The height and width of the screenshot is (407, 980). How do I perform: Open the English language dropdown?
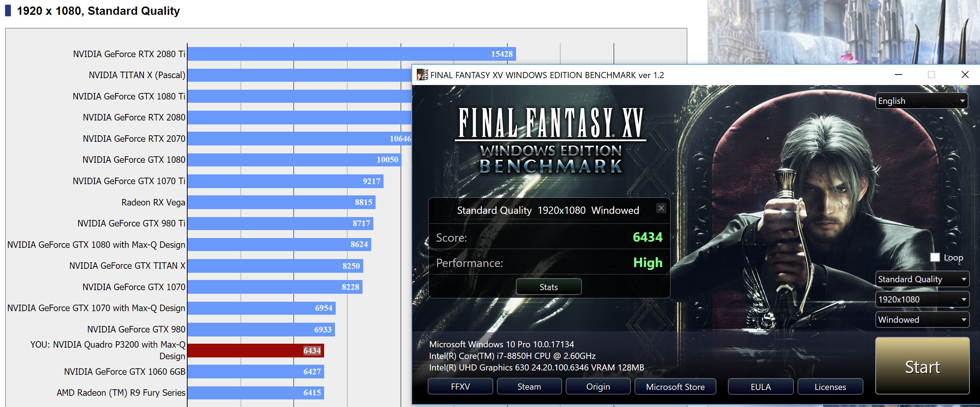pyautogui.click(x=921, y=101)
